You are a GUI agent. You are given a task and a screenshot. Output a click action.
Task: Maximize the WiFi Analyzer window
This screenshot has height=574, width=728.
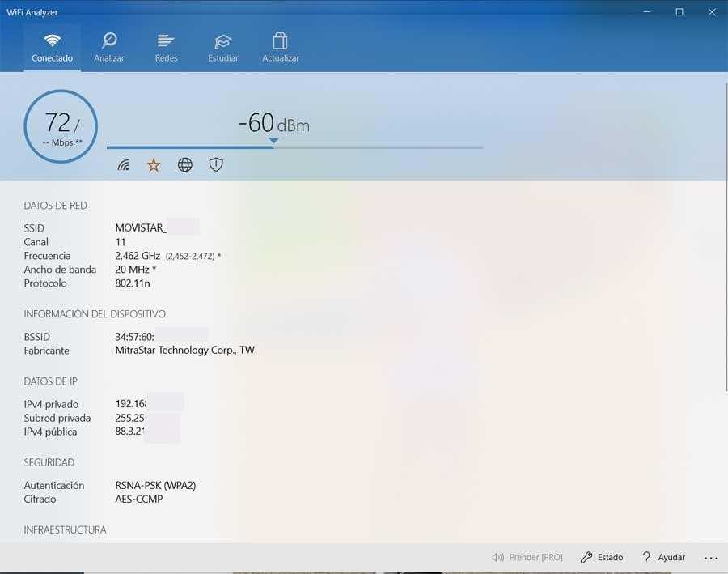(679, 12)
